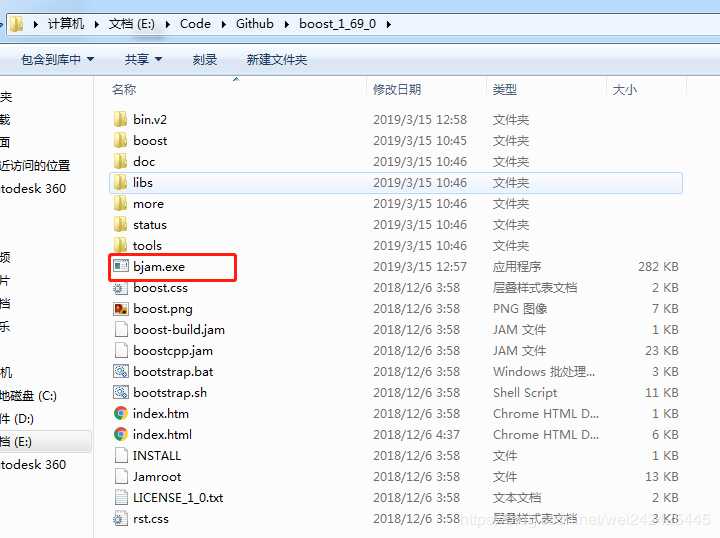Image resolution: width=720 pixels, height=538 pixels.
Task: Navigate to 计算机 in the breadcrumb
Action: [66, 24]
